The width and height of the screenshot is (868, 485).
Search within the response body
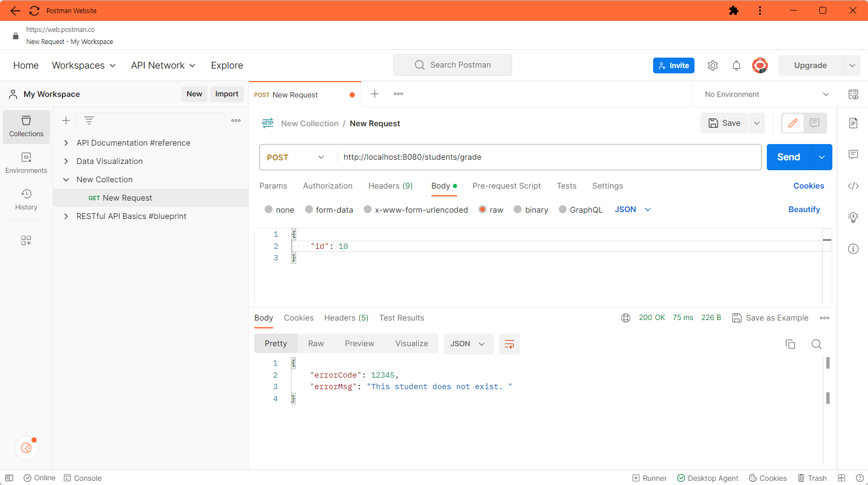click(x=817, y=344)
